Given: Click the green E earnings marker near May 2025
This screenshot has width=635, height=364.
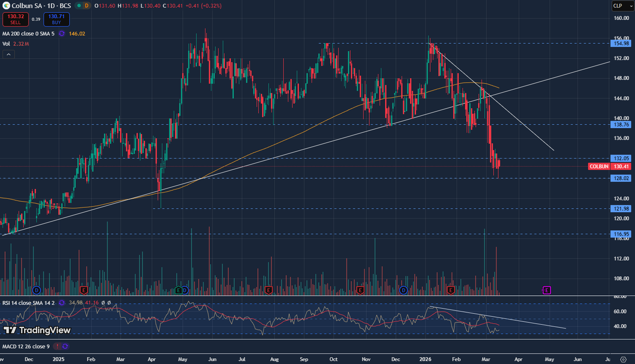Looking at the screenshot, I should (x=179, y=290).
